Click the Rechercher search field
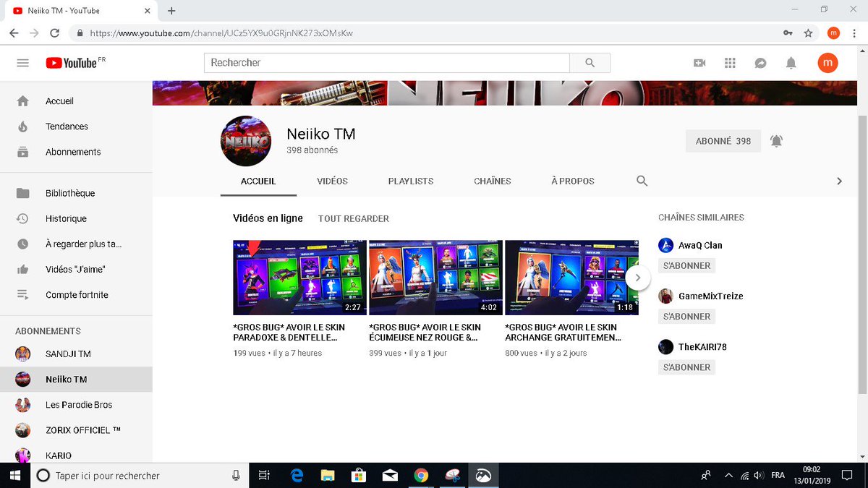 click(x=387, y=63)
